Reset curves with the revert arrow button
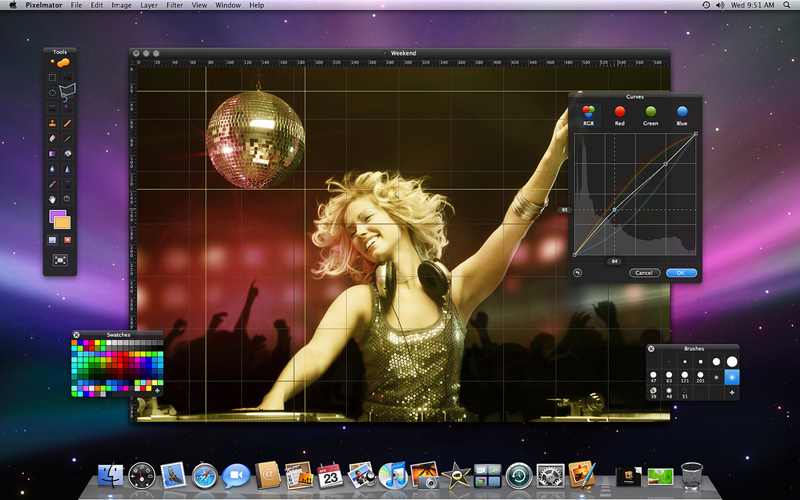Image resolution: width=800 pixels, height=500 pixels. (x=578, y=272)
